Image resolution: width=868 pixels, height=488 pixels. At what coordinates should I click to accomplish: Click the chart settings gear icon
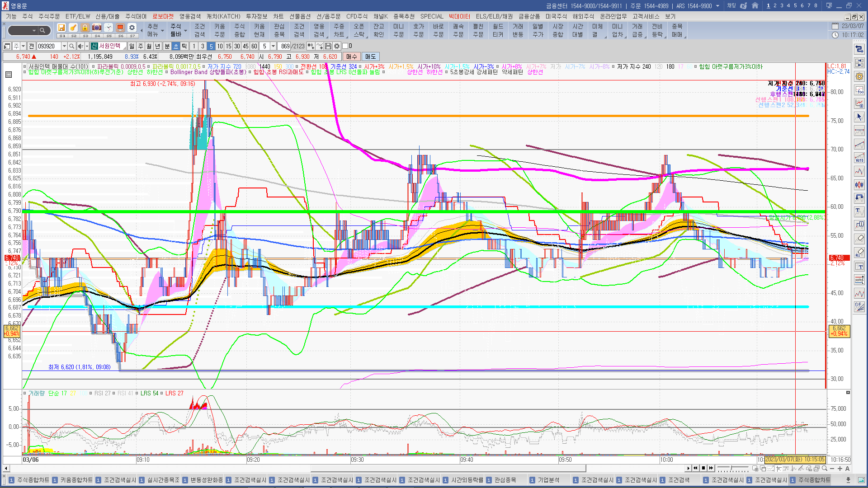337,46
